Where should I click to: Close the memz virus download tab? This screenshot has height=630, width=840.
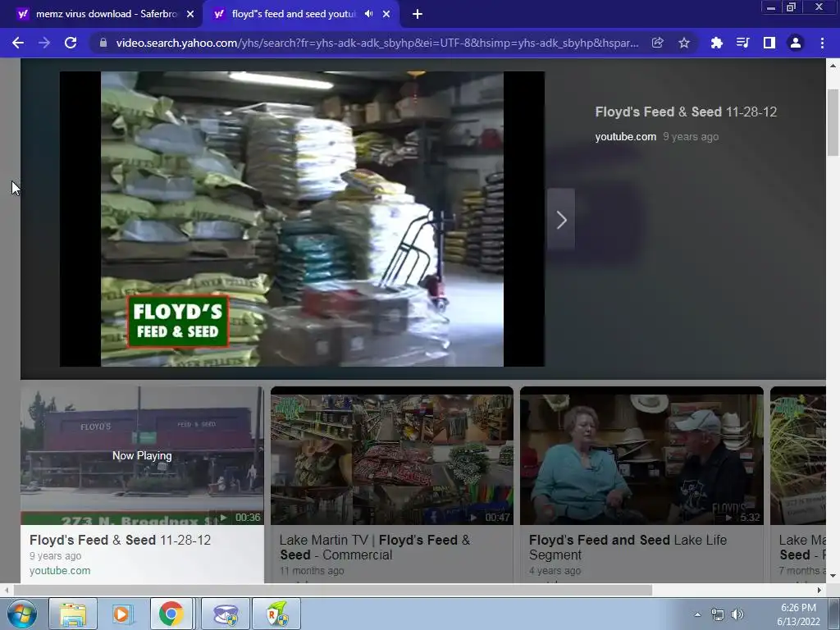click(190, 15)
